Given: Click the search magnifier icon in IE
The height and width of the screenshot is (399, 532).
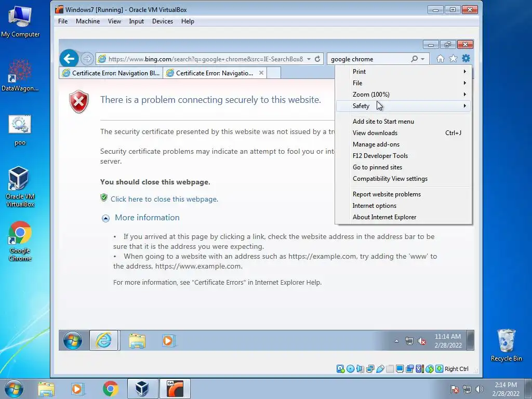Looking at the screenshot, I should click(414, 59).
